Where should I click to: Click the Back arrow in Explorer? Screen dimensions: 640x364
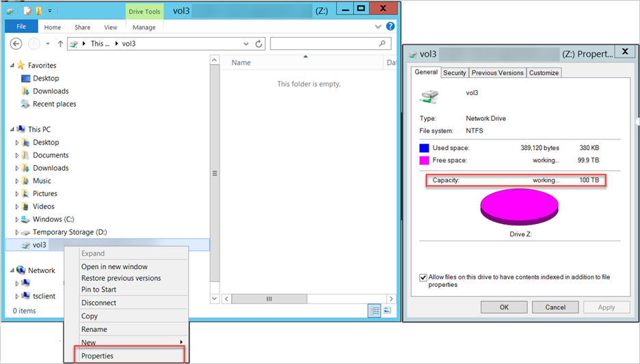pyautogui.click(x=16, y=44)
